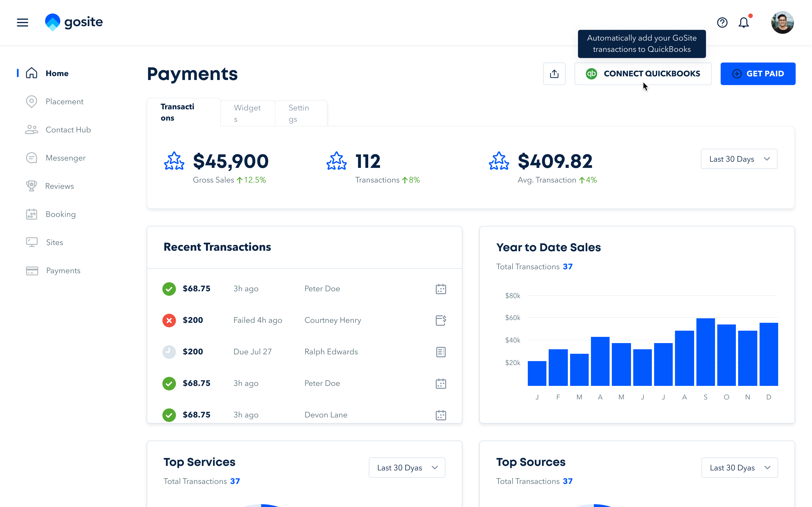The width and height of the screenshot is (812, 507).
Task: Click the success checkmark on Devon Lane's transaction
Action: click(x=169, y=415)
